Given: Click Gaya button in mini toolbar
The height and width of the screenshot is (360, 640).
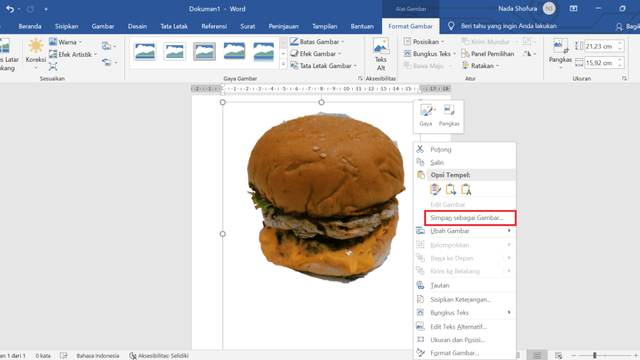Looking at the screenshot, I should (426, 116).
